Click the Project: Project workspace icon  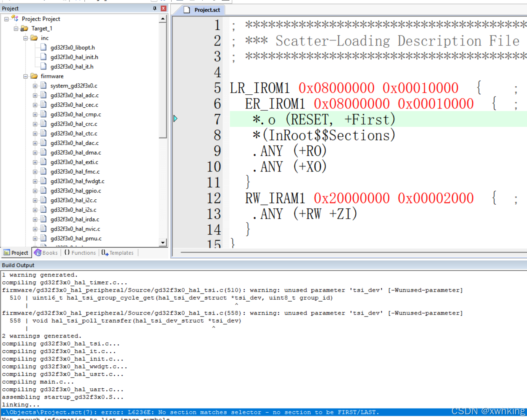[15, 18]
